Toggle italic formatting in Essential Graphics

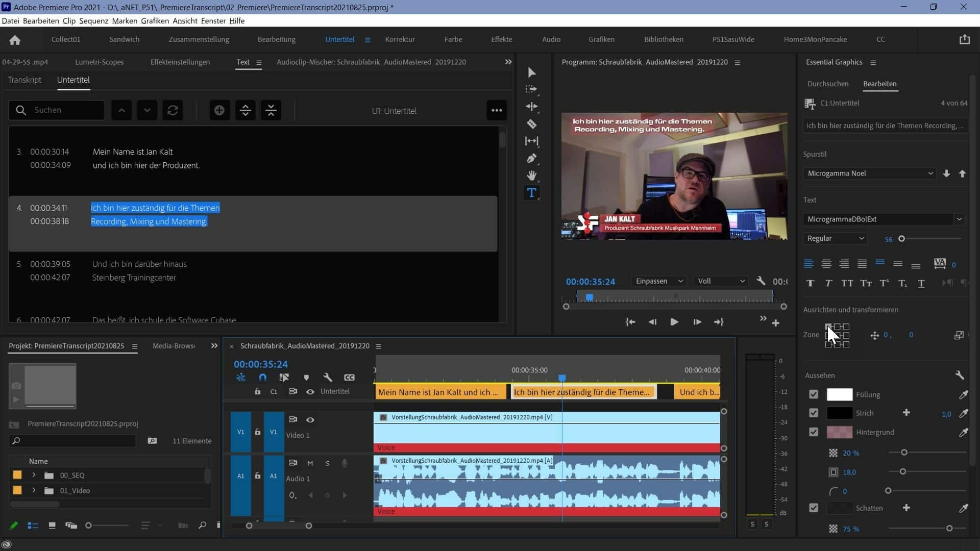(828, 284)
